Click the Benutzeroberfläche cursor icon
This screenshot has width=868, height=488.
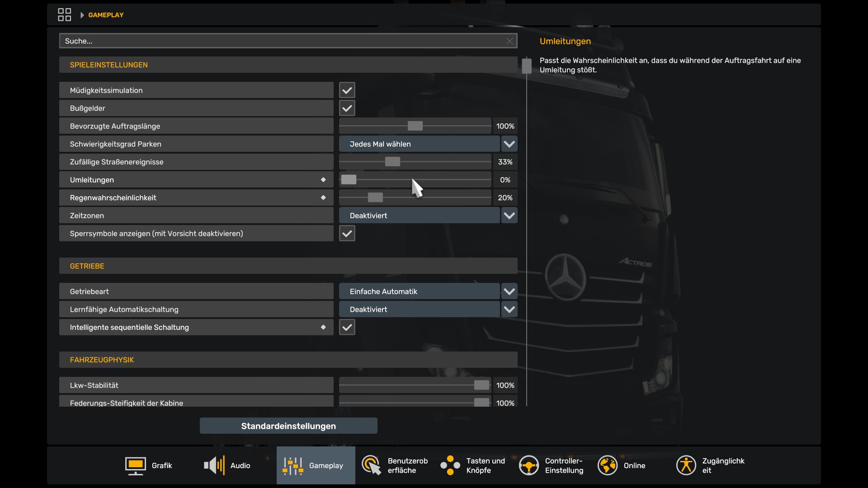coord(371,465)
